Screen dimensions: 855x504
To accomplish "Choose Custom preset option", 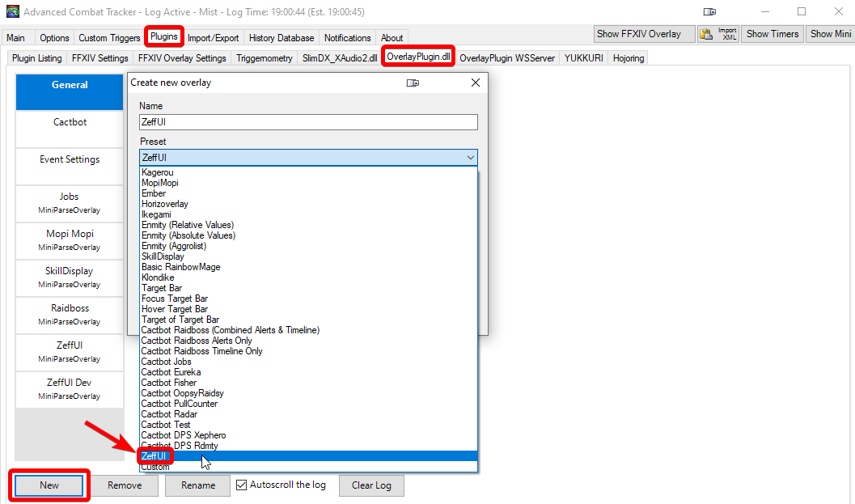I will [x=309, y=467].
